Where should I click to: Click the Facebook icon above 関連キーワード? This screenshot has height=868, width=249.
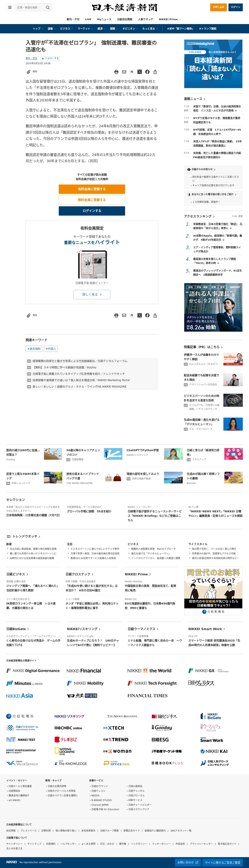[x=147, y=315]
